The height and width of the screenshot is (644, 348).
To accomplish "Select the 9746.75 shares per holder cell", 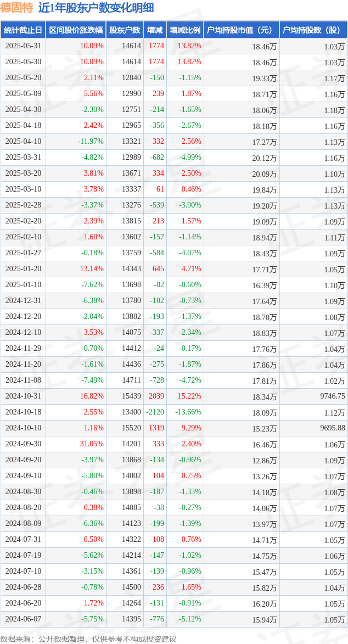I will [331, 396].
